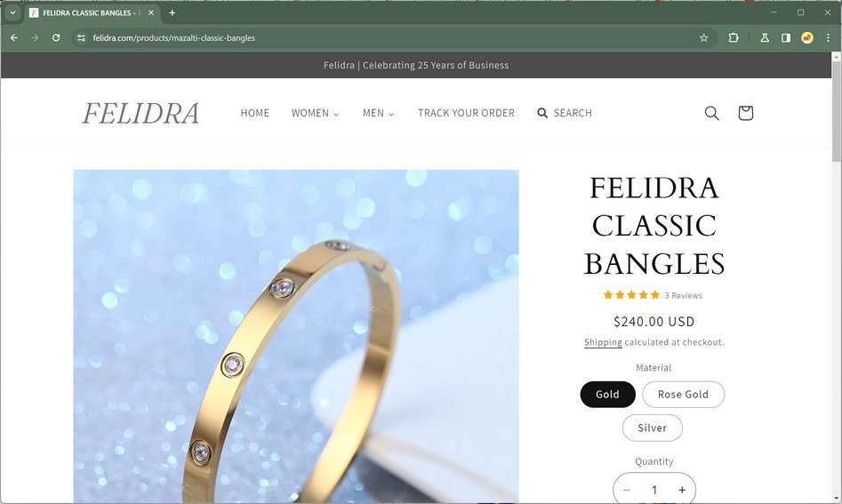Bookmark this page with the star icon

pos(703,37)
